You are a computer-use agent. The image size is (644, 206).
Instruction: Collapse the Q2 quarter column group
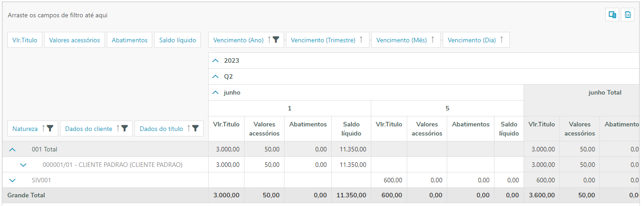click(x=215, y=77)
